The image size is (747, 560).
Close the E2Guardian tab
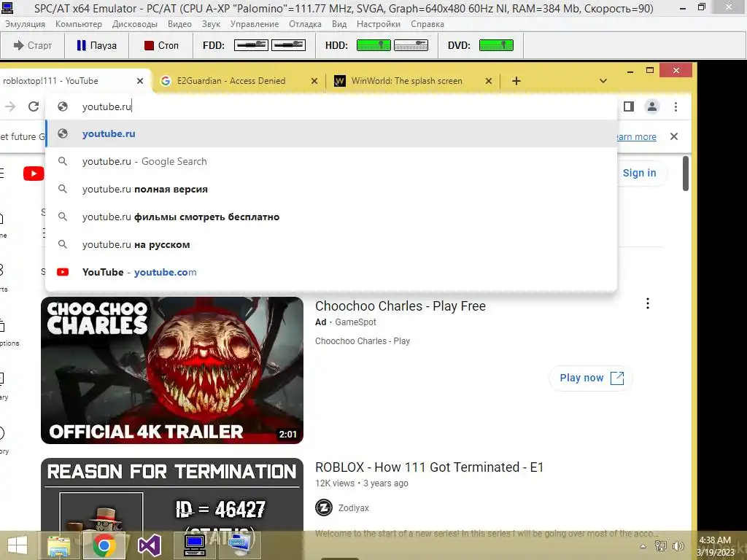tap(314, 81)
